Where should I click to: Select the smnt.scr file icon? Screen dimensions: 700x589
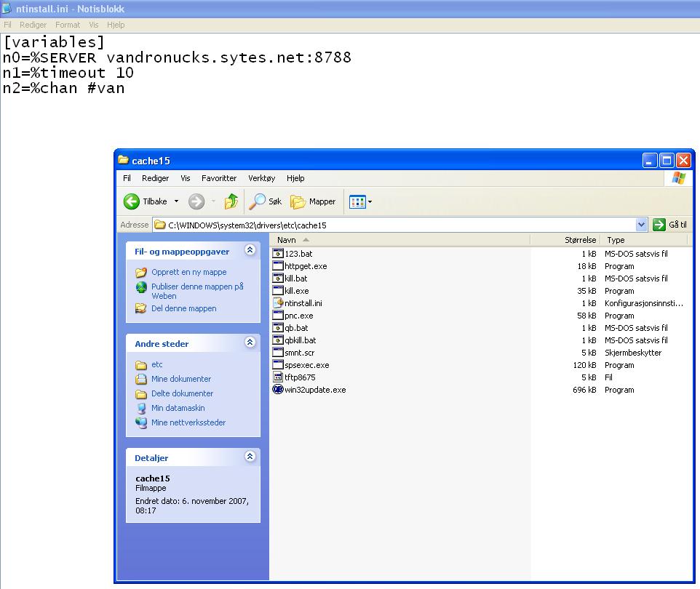click(278, 353)
